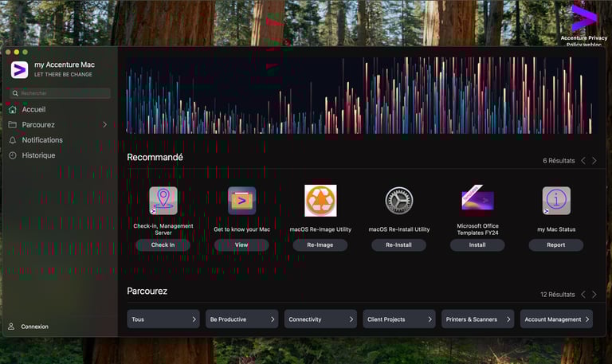Click the 6 Résultats label
This screenshot has height=364, width=612.
pos(559,161)
